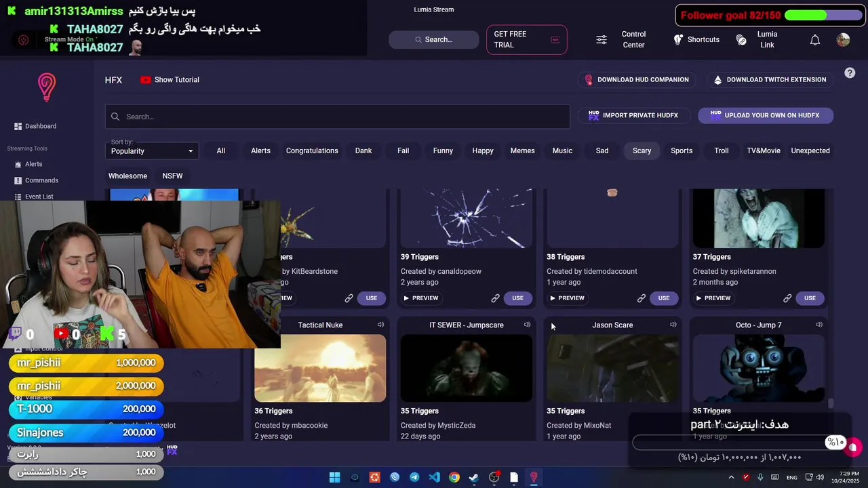Open the Dashboard sidebar item

point(35,126)
